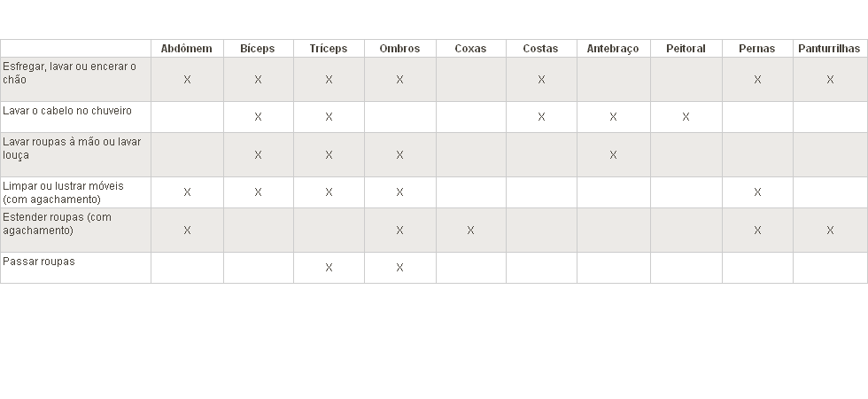
Task: Select the Coxas column header
Action: (x=470, y=49)
